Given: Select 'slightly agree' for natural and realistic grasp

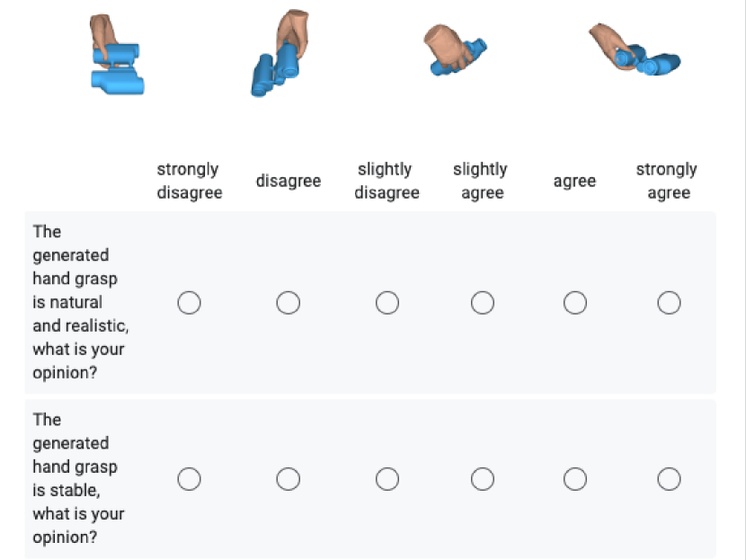Looking at the screenshot, I should click(x=483, y=303).
